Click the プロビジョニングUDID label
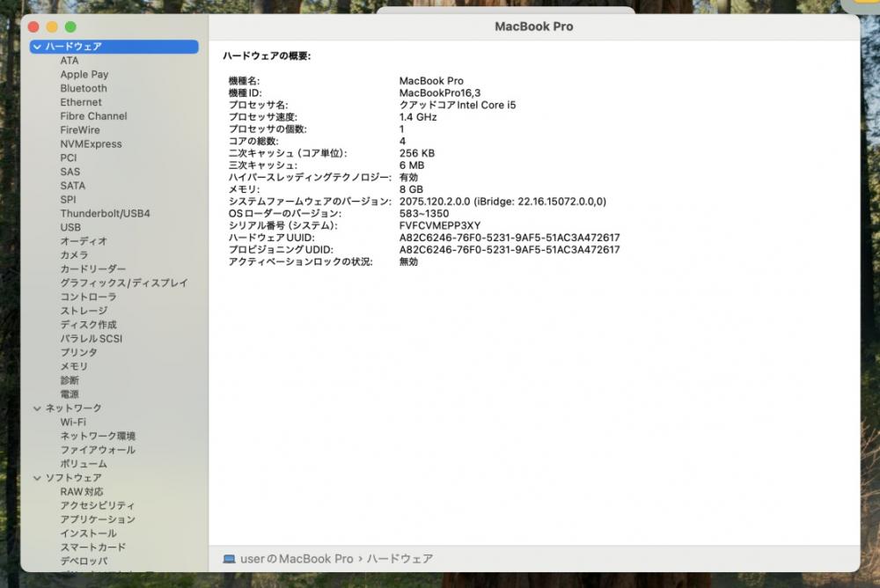Viewport: 880px width, 588px height. (281, 250)
